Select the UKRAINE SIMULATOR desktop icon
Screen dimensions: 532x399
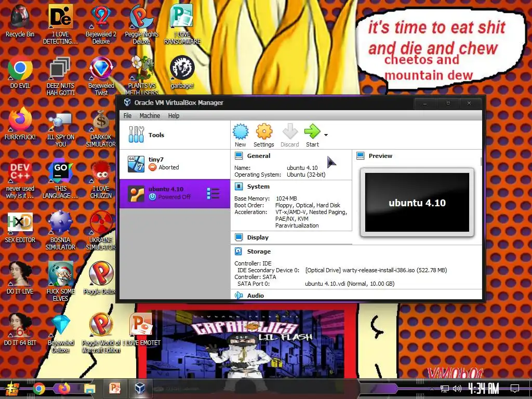(101, 230)
